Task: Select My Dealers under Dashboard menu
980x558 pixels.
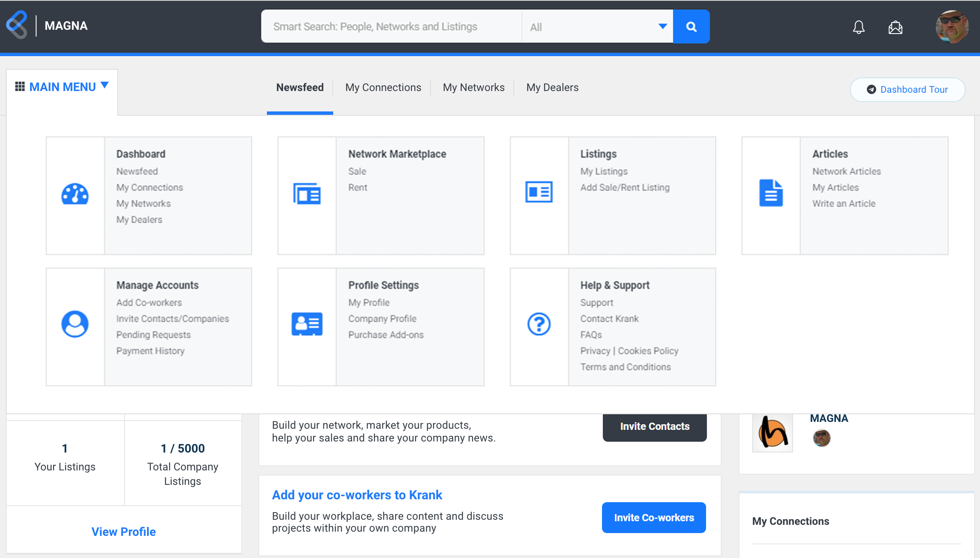Action: coord(139,220)
